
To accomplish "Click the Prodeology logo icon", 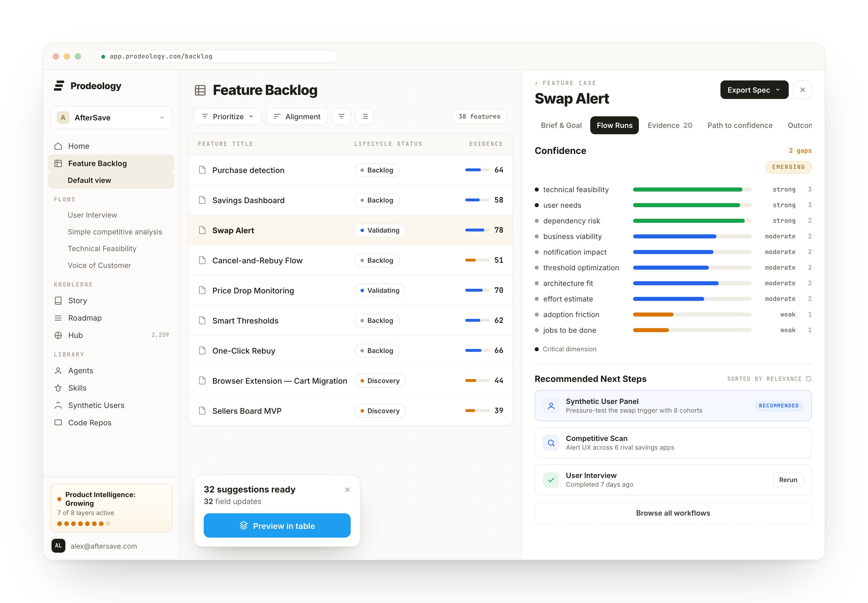I will (59, 86).
